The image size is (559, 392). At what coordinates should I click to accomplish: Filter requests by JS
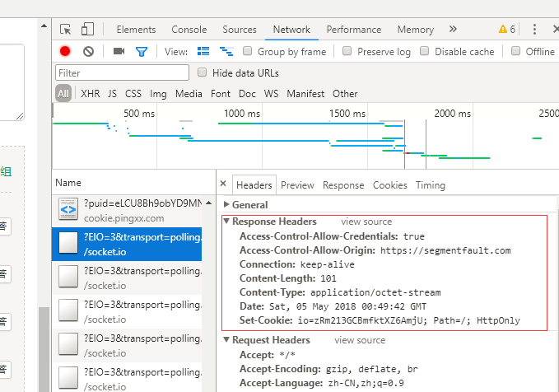pos(112,93)
